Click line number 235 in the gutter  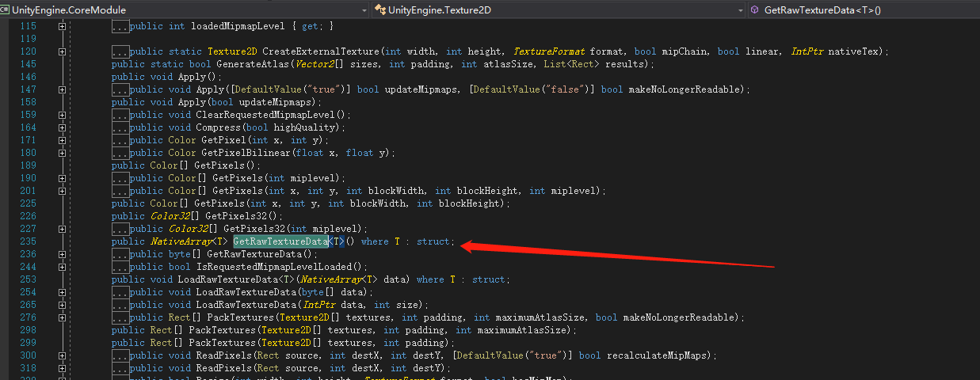point(27,241)
